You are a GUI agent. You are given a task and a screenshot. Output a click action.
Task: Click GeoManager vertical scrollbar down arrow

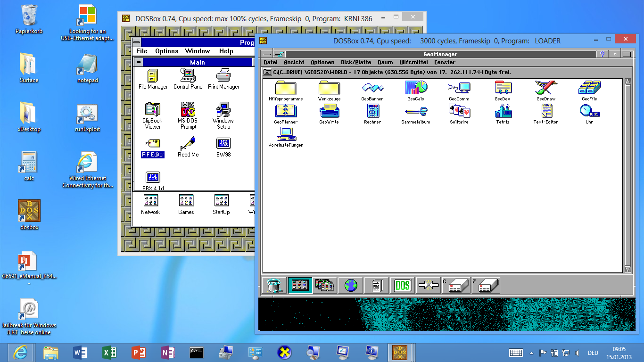pyautogui.click(x=627, y=269)
